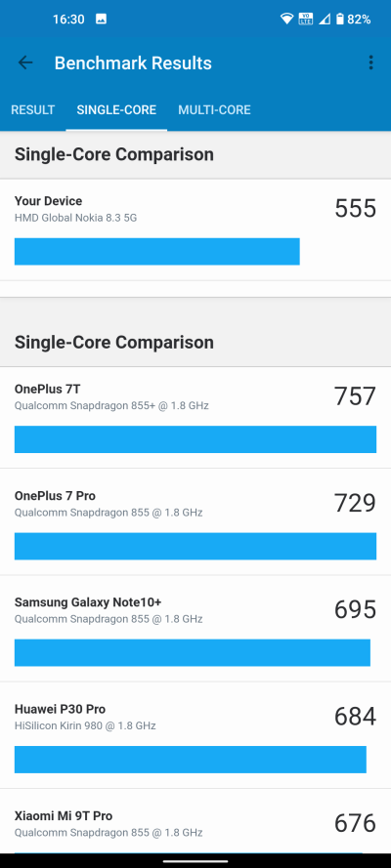Tap the Wi-Fi status icon
The image size is (391, 868).
point(286,20)
